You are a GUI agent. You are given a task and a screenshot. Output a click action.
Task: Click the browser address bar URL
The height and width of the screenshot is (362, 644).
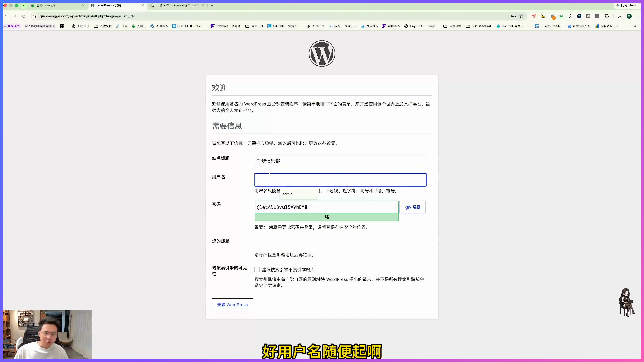pos(87,16)
